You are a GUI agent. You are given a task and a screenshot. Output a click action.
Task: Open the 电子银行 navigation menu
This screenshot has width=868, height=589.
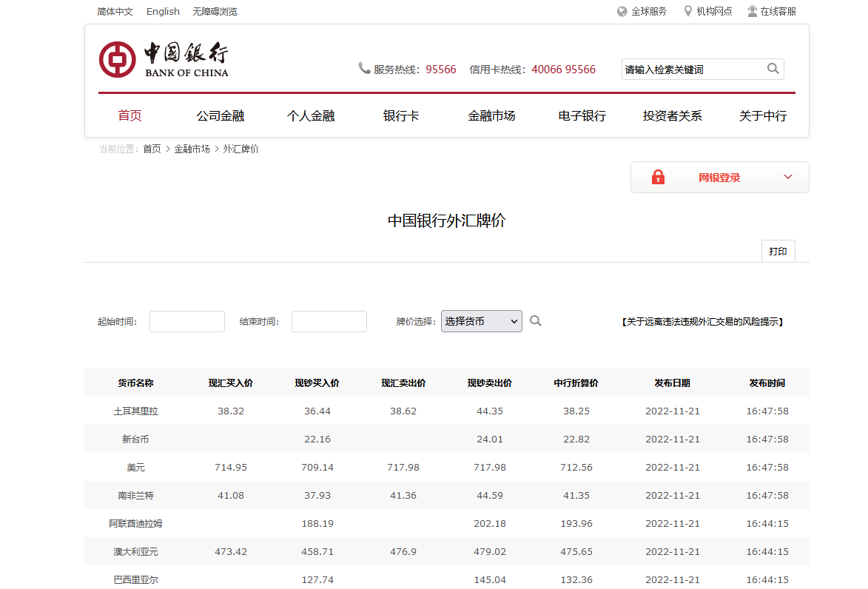point(582,115)
